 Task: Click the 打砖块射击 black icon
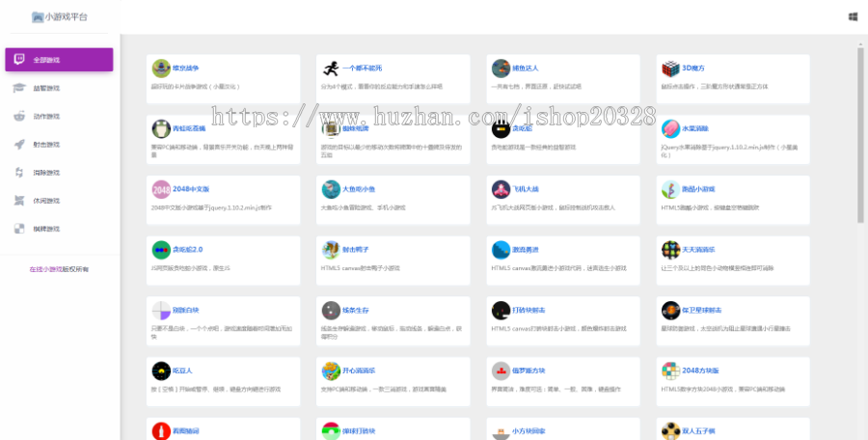pos(501,311)
